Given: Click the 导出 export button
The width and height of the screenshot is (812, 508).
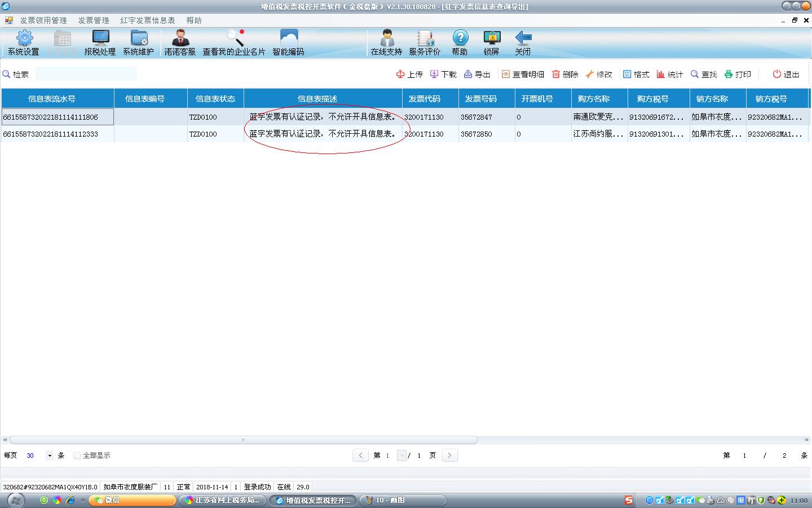Looking at the screenshot, I should coord(477,75).
